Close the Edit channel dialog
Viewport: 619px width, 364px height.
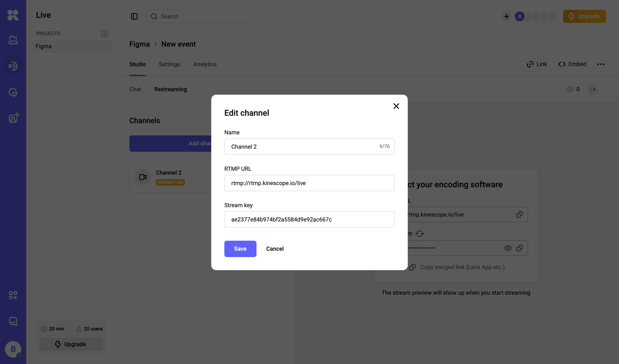396,106
